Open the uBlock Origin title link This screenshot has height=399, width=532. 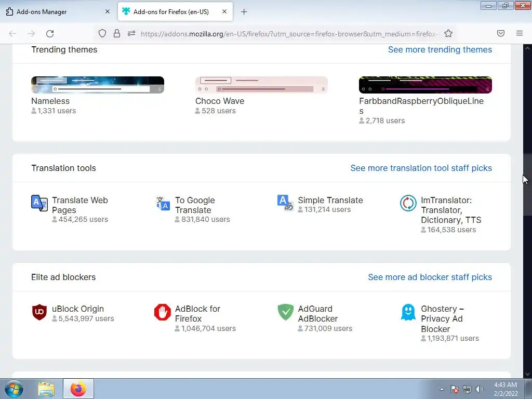click(78, 309)
